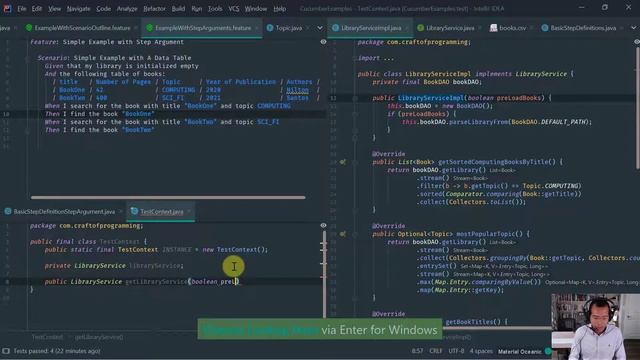Click the IntelliJ IDEA logo icon
The image size is (640, 360).
[x=7, y=8]
